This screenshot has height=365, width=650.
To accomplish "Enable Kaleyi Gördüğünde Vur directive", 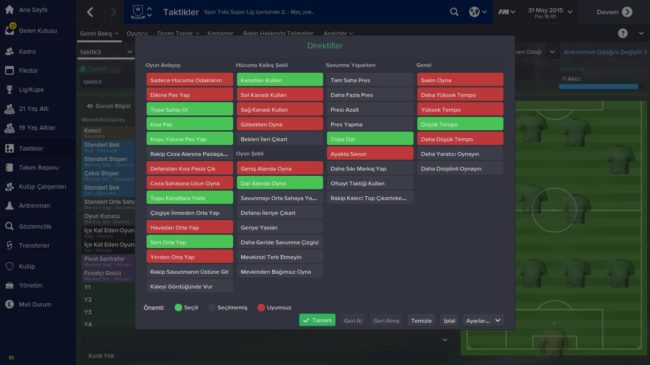I will pyautogui.click(x=189, y=287).
